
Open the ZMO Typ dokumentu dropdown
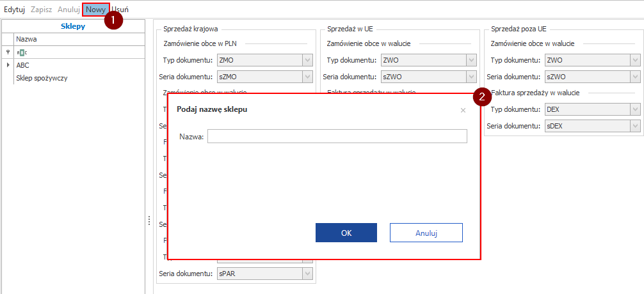click(x=307, y=61)
